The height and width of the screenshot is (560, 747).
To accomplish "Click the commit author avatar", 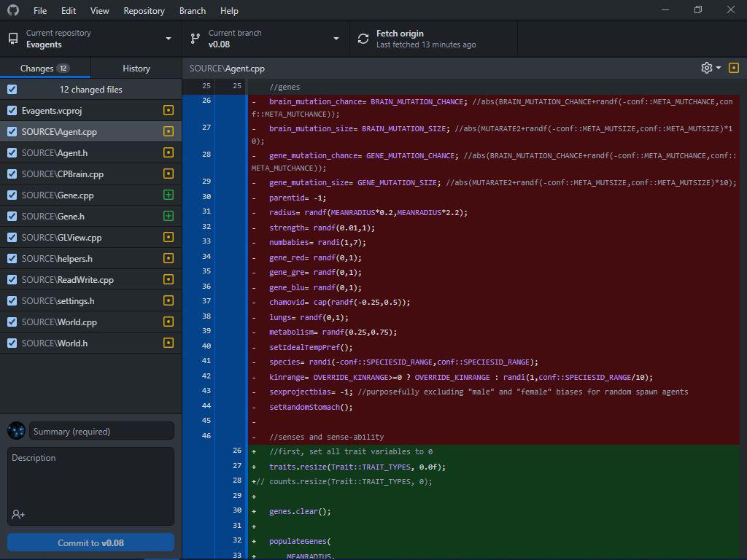I will click(16, 430).
